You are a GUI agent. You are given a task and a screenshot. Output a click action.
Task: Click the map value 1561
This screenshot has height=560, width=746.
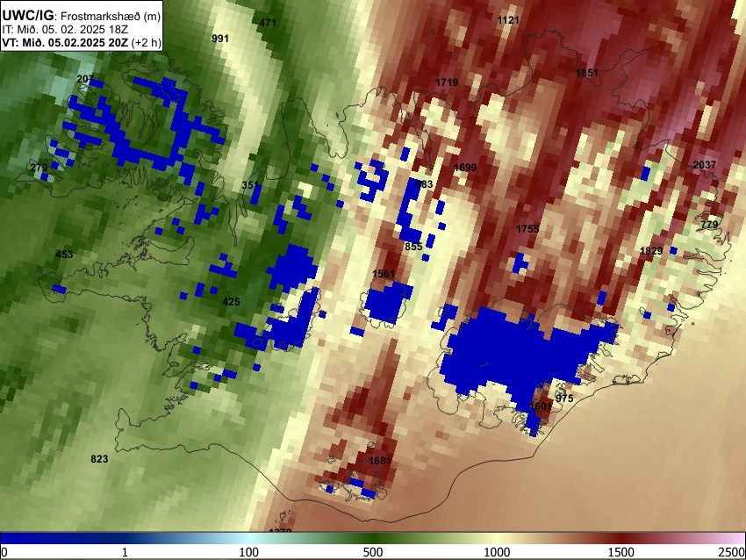tap(384, 274)
